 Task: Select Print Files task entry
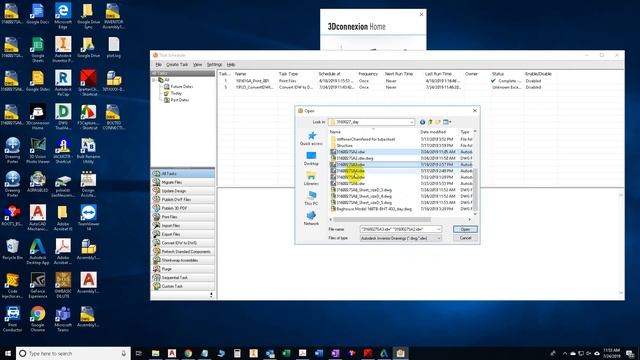click(183, 217)
